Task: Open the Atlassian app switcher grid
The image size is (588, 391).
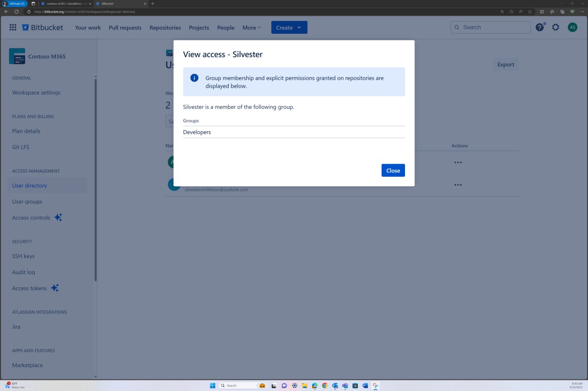Action: [13, 27]
